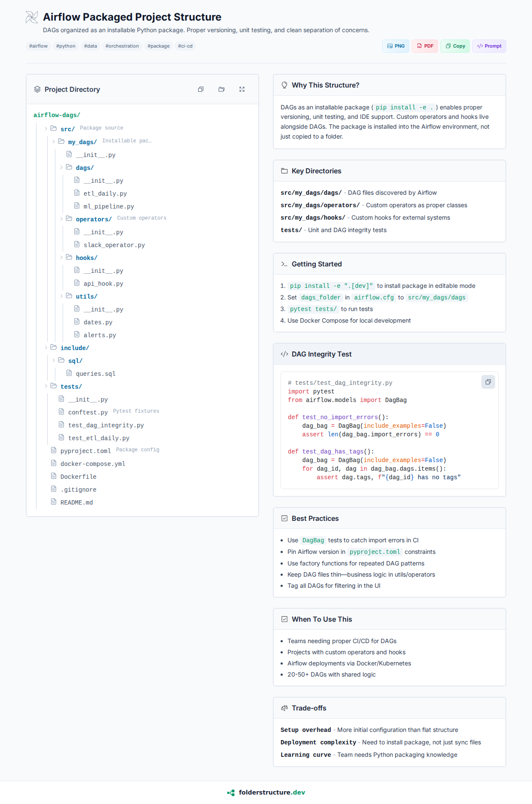Open the Prompt button
532x804 pixels.
tap(489, 46)
